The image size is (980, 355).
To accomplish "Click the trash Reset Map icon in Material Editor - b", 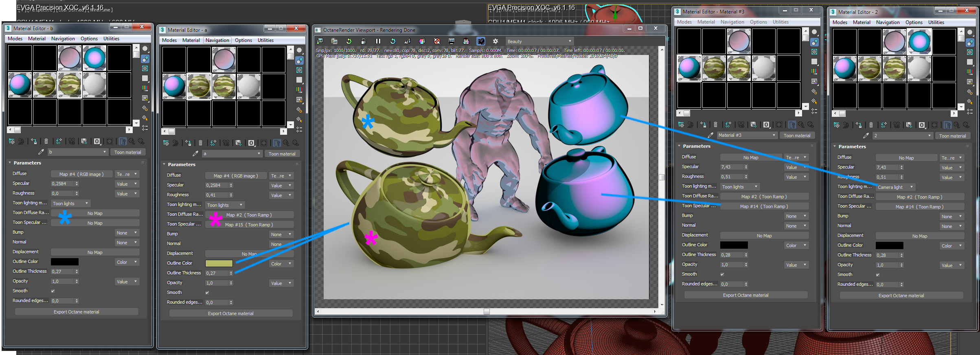I will point(46,141).
